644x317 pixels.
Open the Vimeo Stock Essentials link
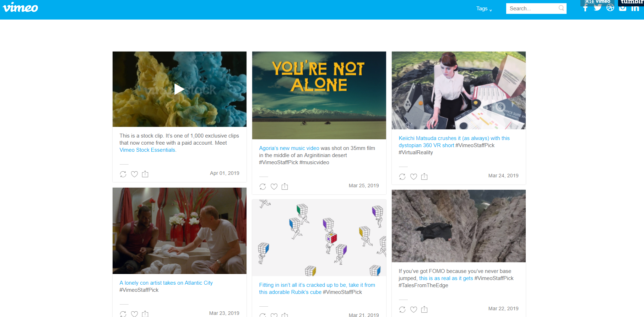click(x=147, y=150)
